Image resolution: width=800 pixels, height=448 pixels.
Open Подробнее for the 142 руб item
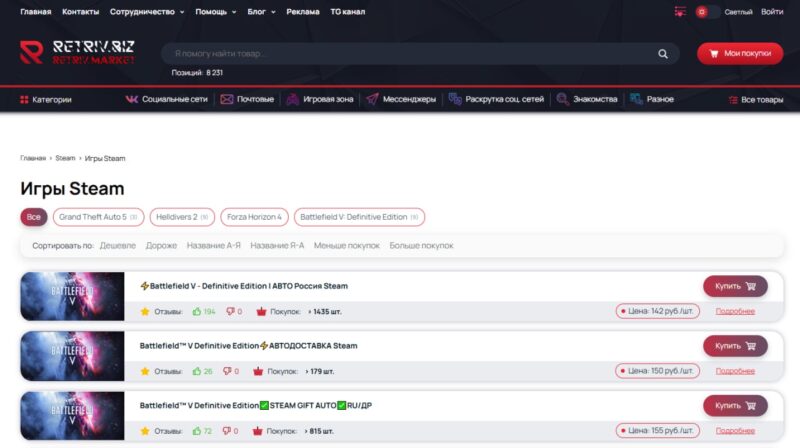[x=735, y=311]
